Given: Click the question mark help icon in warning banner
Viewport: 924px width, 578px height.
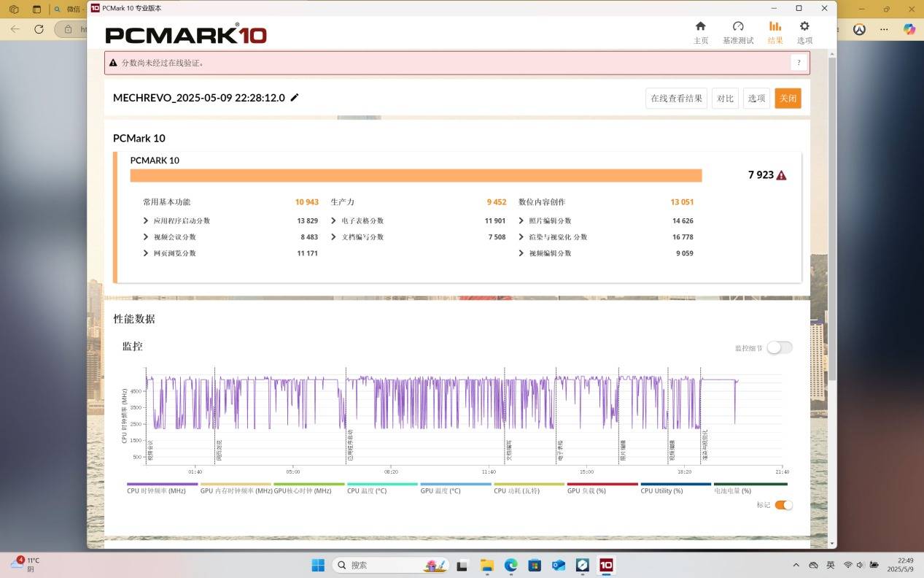Looking at the screenshot, I should 799,63.
